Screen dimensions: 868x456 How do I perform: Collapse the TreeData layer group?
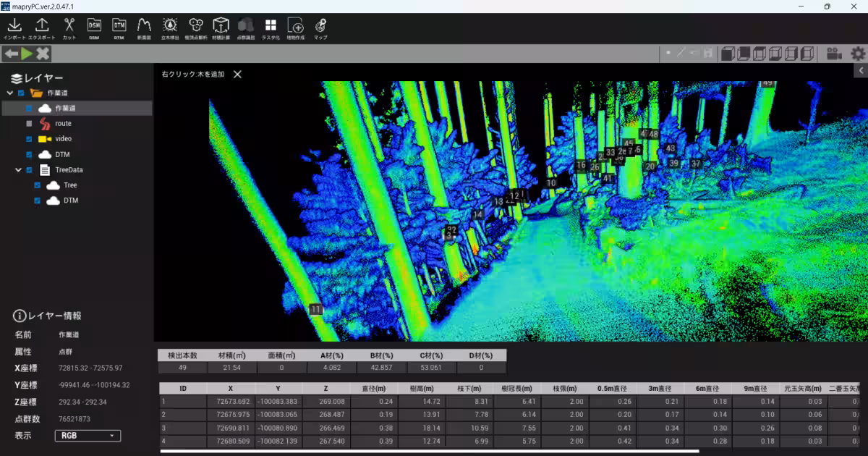pyautogui.click(x=18, y=170)
